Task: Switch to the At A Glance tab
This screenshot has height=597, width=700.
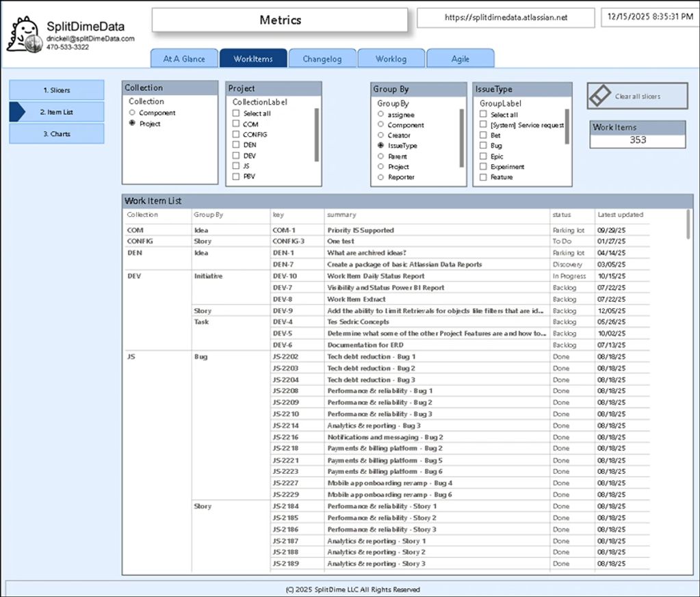Action: point(183,59)
